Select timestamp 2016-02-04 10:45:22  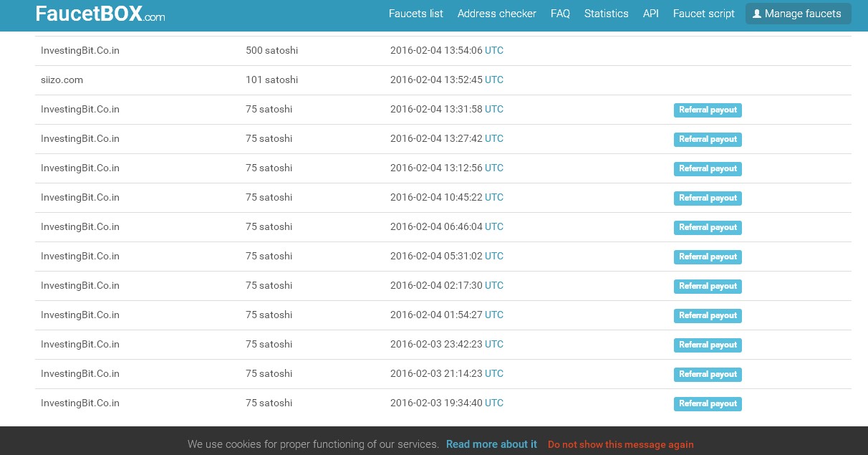[436, 197]
